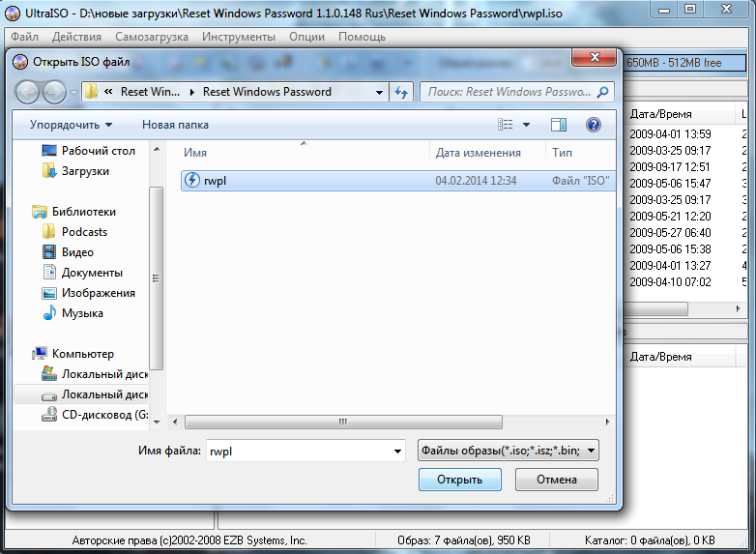Click the rwpl ISO file icon
Screen dimensions: 756x554
tap(192, 181)
